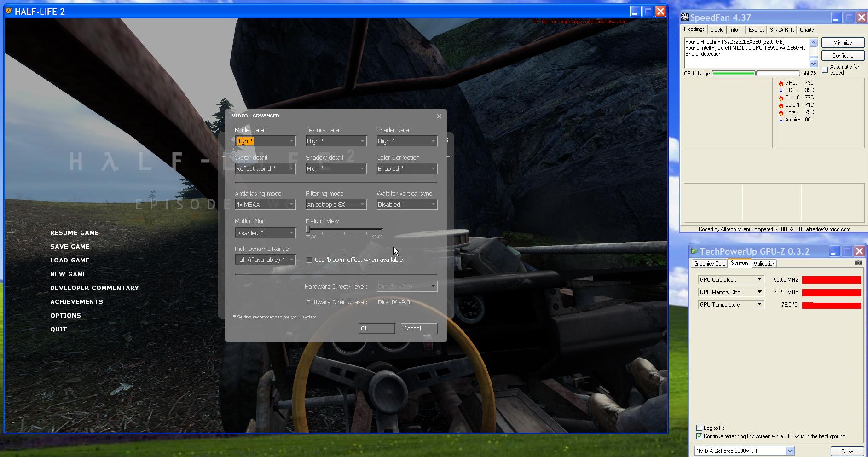Open the Shadow detail dropdown
The height and width of the screenshot is (457, 868).
point(336,168)
